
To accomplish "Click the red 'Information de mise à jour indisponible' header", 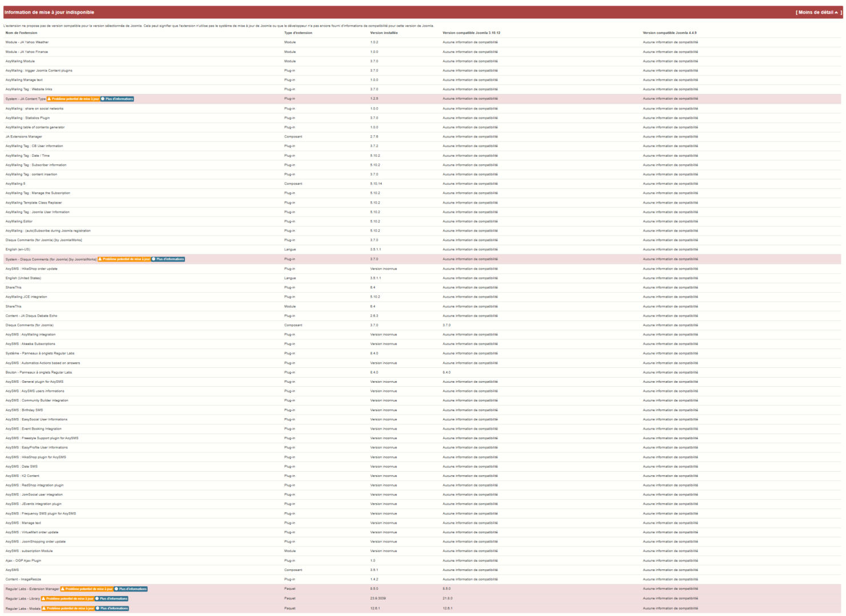I will [x=423, y=12].
